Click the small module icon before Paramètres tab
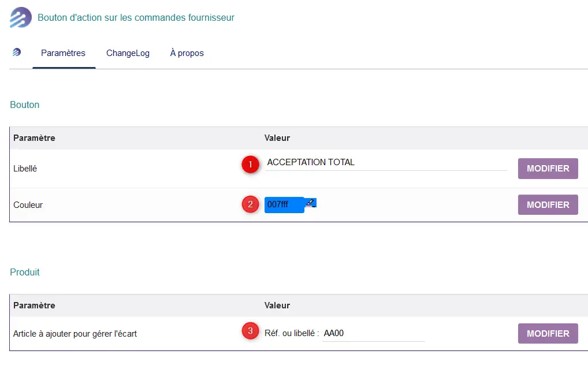 (x=17, y=52)
